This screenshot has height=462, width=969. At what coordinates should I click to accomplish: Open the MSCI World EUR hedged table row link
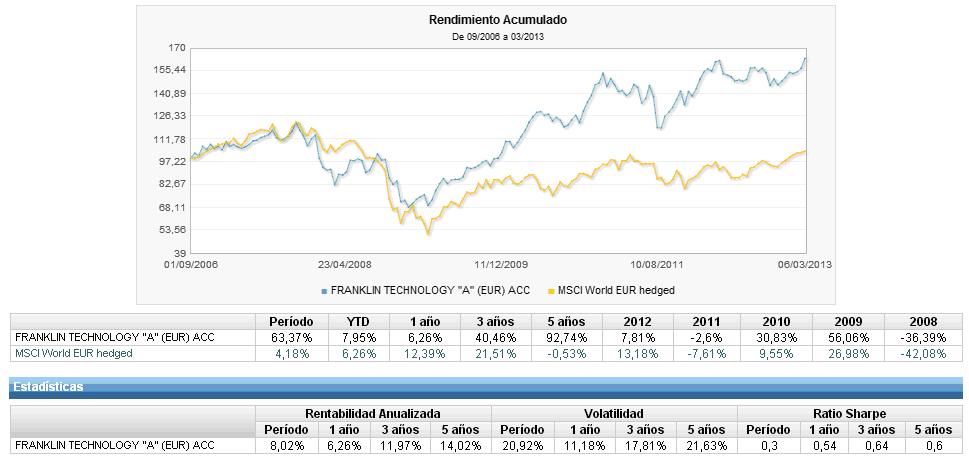coord(73,353)
